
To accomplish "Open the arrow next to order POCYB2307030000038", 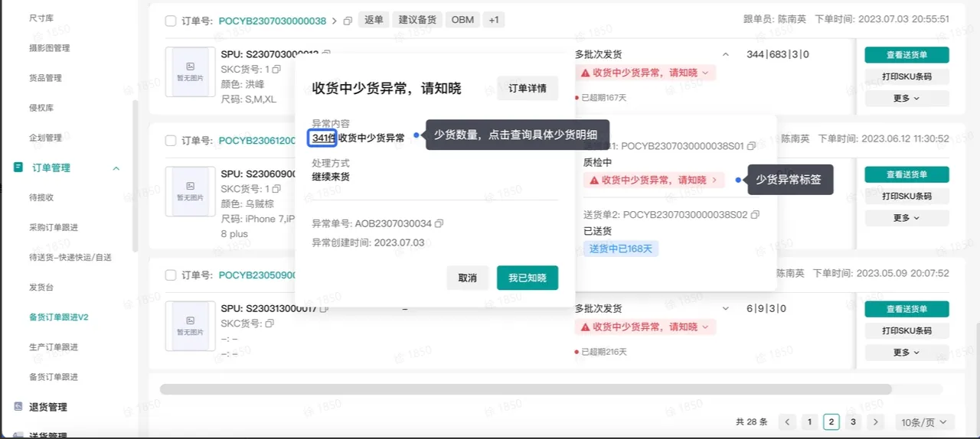I will pyautogui.click(x=334, y=21).
